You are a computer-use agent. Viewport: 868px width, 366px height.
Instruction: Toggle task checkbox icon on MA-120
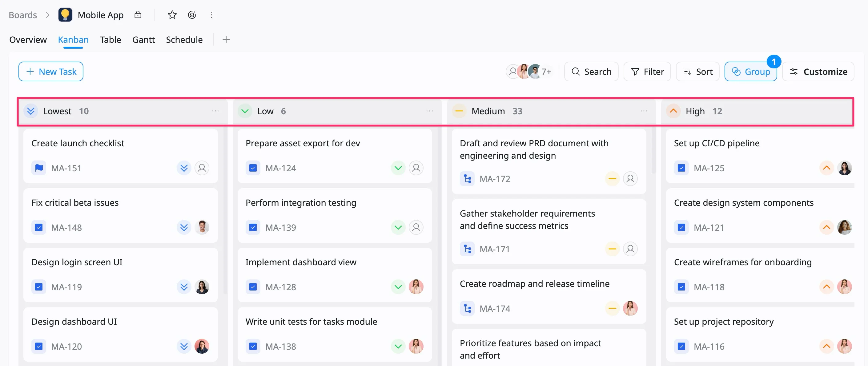coord(39,346)
